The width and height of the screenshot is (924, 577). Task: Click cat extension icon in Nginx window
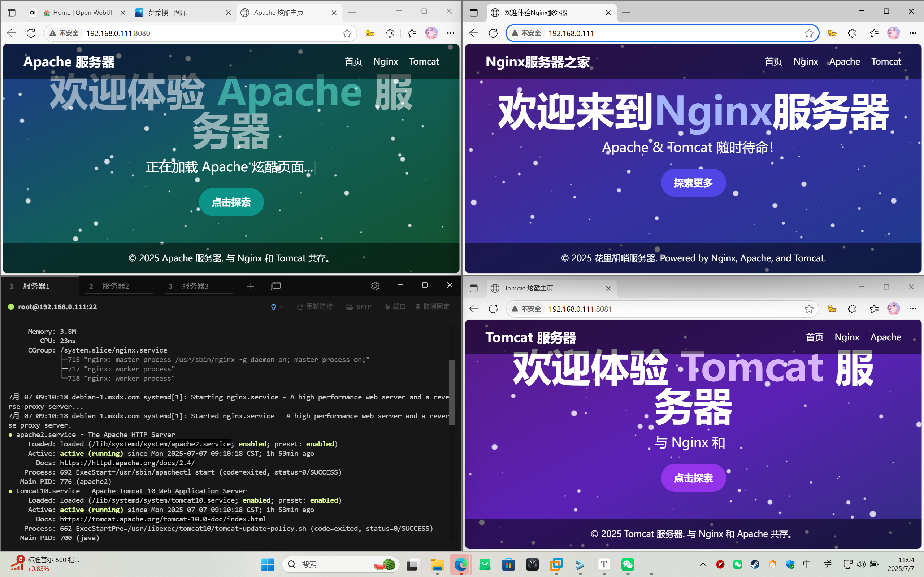point(832,33)
